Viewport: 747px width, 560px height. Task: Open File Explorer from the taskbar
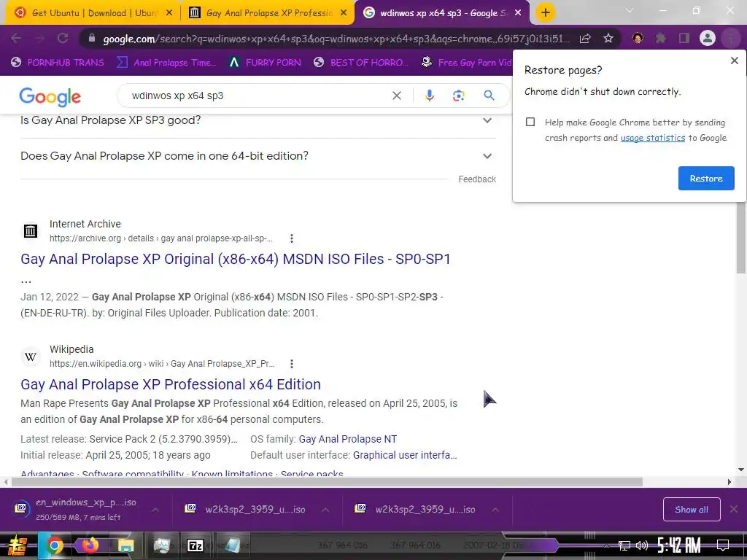125,545
